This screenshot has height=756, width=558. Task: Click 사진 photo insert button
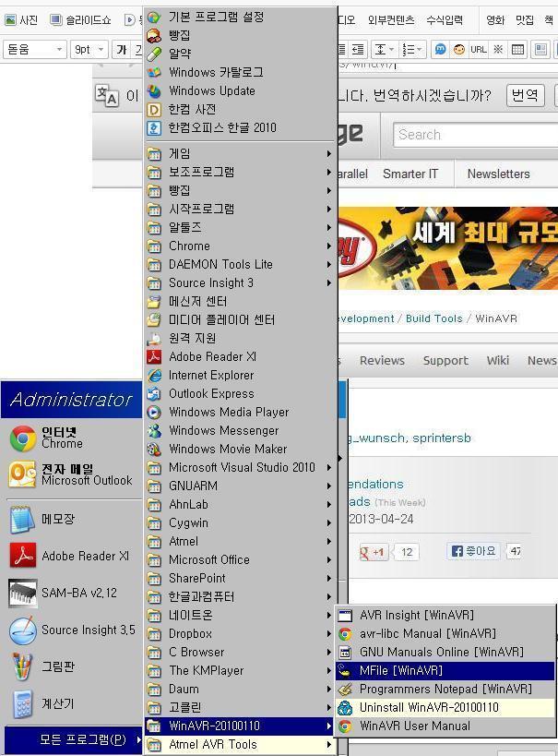tap(21, 19)
